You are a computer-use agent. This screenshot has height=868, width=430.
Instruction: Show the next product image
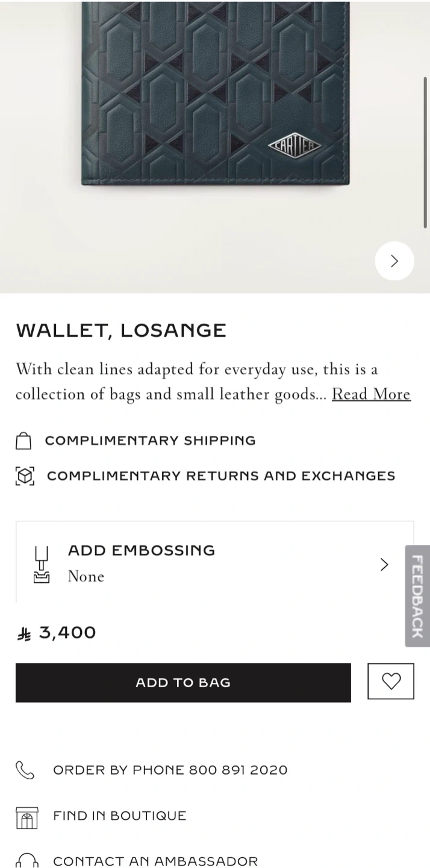pos(394,261)
